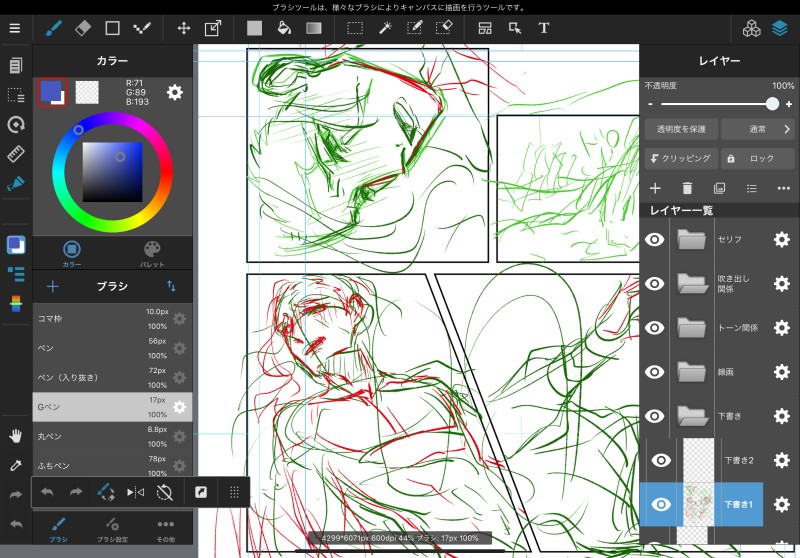Image resolution: width=800 pixels, height=558 pixels.
Task: Hide the 線画 folder layer
Action: click(x=655, y=372)
